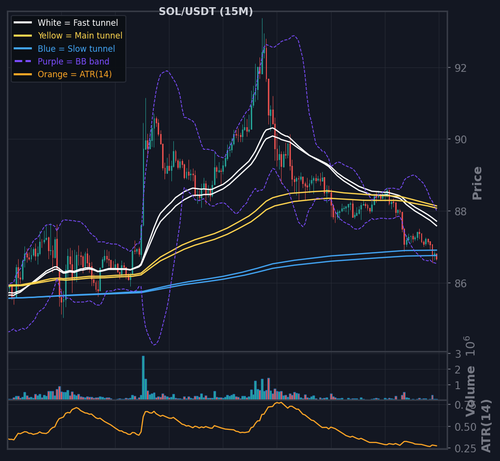Click legend entry White = Fast tunnel
This screenshot has width=500, height=461.
pos(78,23)
